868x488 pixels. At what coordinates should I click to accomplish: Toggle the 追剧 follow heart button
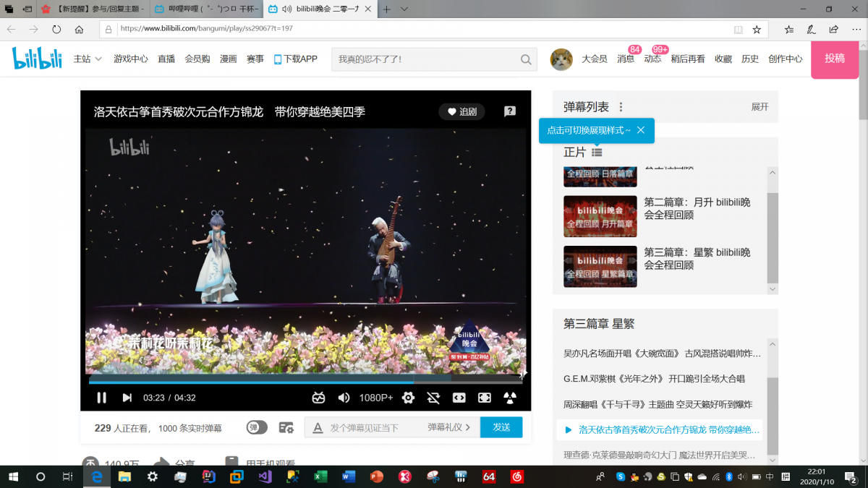[x=461, y=111]
